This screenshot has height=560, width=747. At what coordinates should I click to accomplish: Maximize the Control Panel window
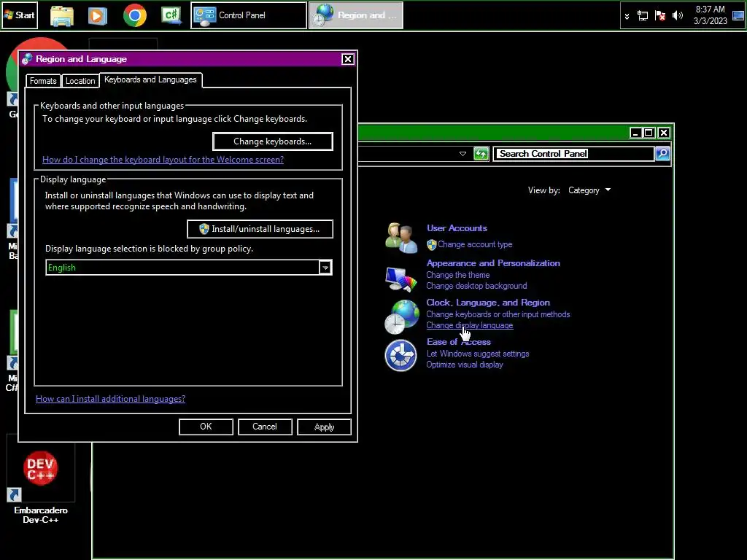coord(649,133)
